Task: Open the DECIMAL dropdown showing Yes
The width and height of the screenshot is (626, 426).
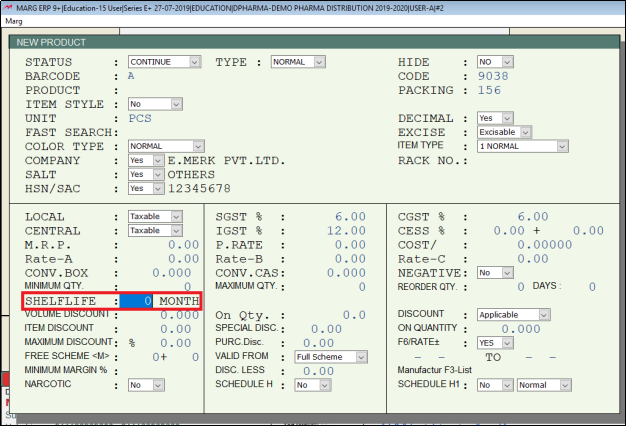Action: [x=495, y=118]
